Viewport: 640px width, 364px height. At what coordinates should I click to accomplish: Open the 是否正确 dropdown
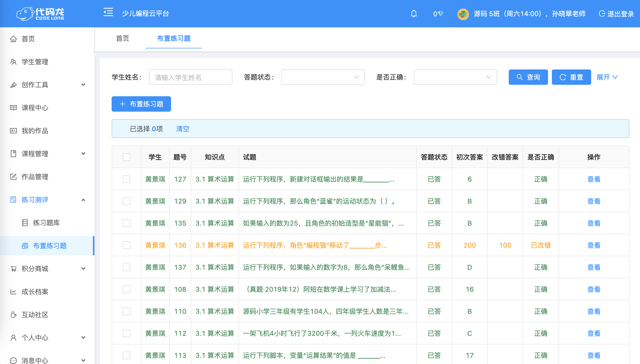click(455, 77)
